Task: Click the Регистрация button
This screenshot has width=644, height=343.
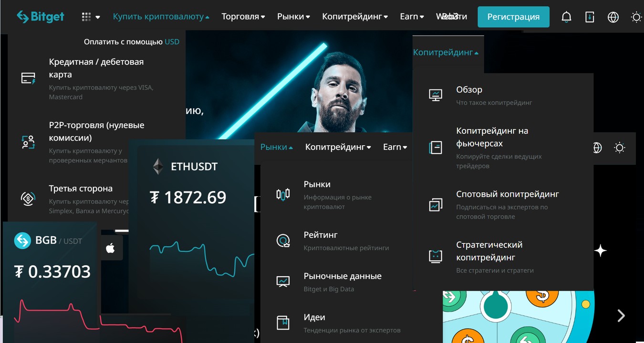Action: pyautogui.click(x=513, y=17)
